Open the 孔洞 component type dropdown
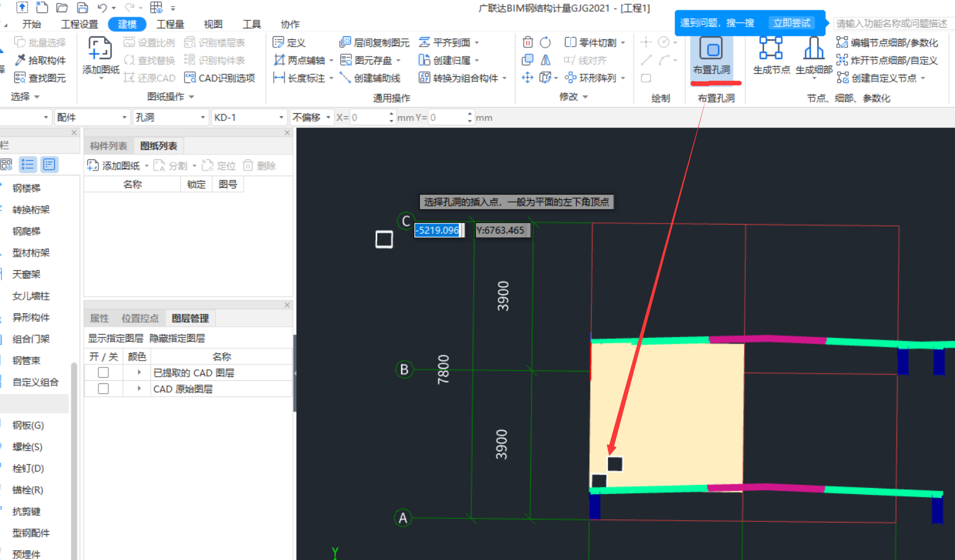Image resolution: width=955 pixels, height=560 pixels. [171, 118]
